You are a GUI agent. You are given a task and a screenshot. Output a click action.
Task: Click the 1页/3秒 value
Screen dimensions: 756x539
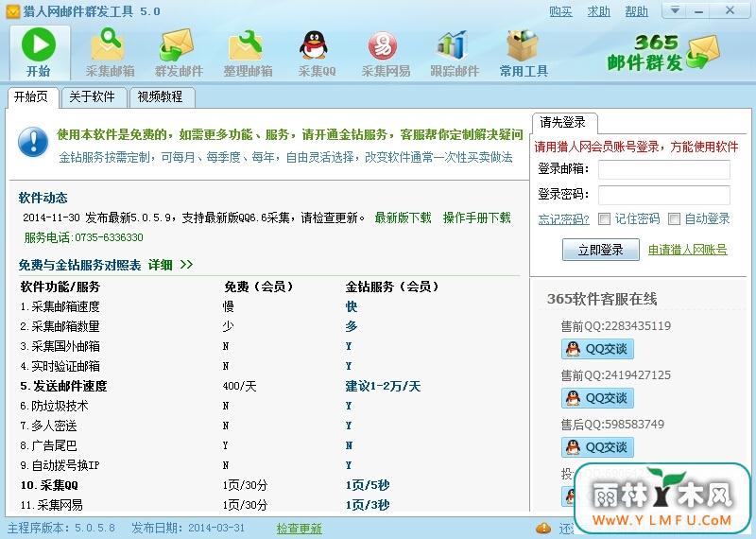(368, 505)
